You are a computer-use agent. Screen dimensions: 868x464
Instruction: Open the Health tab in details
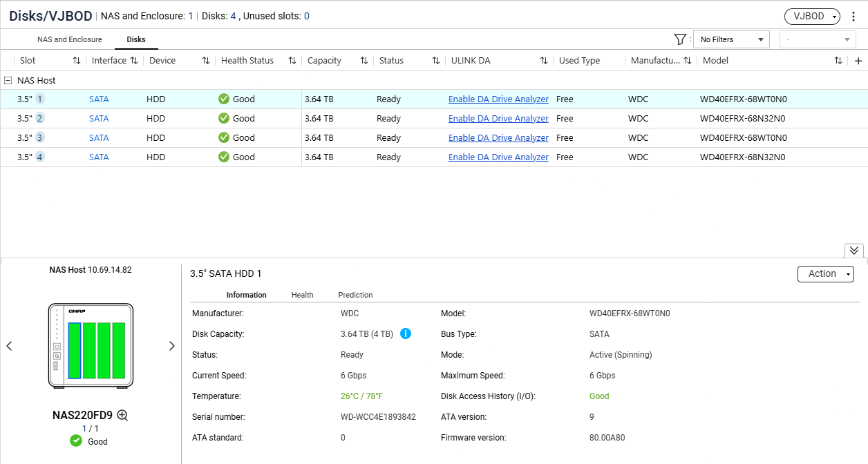click(x=302, y=295)
